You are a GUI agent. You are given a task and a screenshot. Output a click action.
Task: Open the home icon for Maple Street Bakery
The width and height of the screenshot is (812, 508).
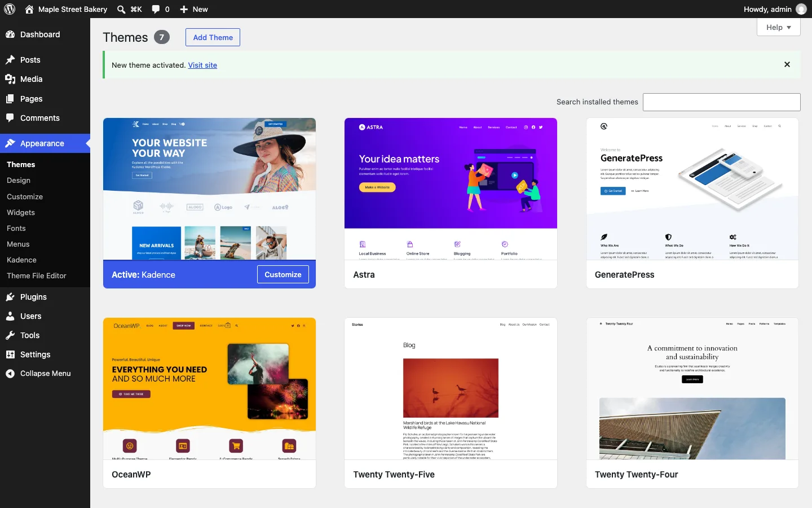29,9
